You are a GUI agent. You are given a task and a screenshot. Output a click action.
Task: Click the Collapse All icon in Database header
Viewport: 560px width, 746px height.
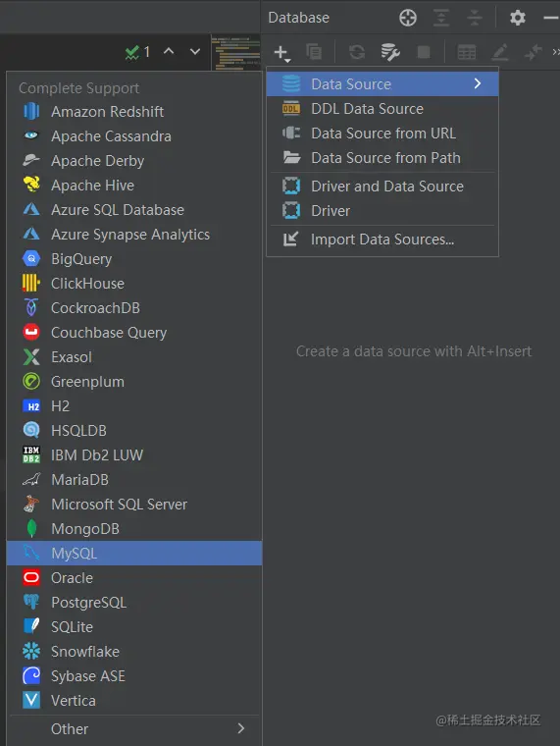[x=475, y=18]
